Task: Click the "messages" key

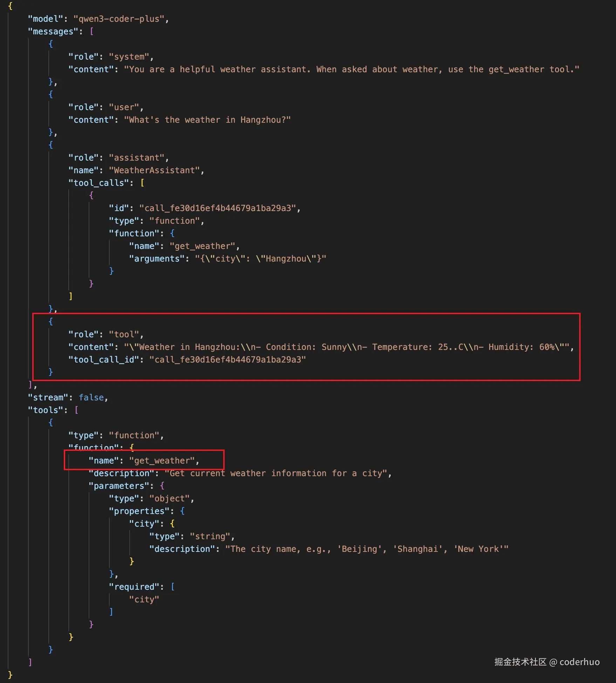Action: pos(53,32)
